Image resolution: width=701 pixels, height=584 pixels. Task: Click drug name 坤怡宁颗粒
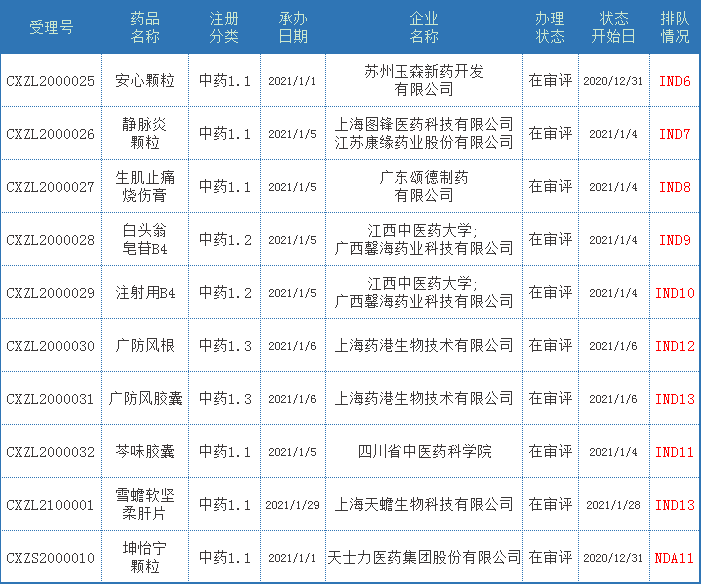pyautogui.click(x=145, y=557)
